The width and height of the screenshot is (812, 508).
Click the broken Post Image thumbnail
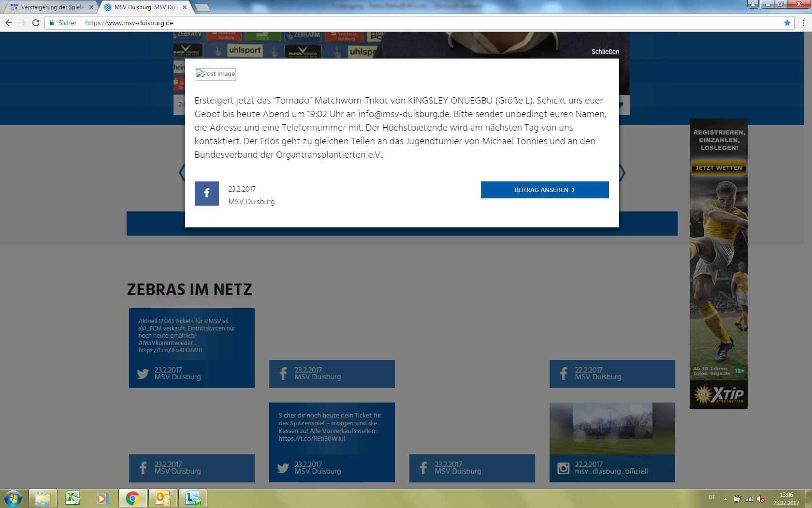(x=215, y=74)
